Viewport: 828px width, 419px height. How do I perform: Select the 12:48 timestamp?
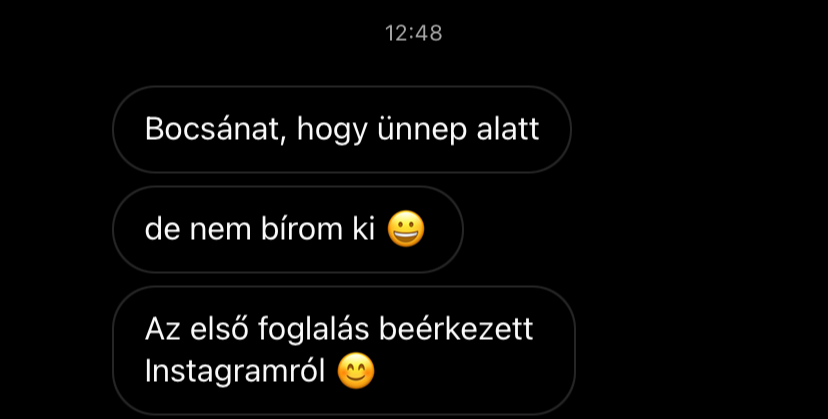coord(413,33)
